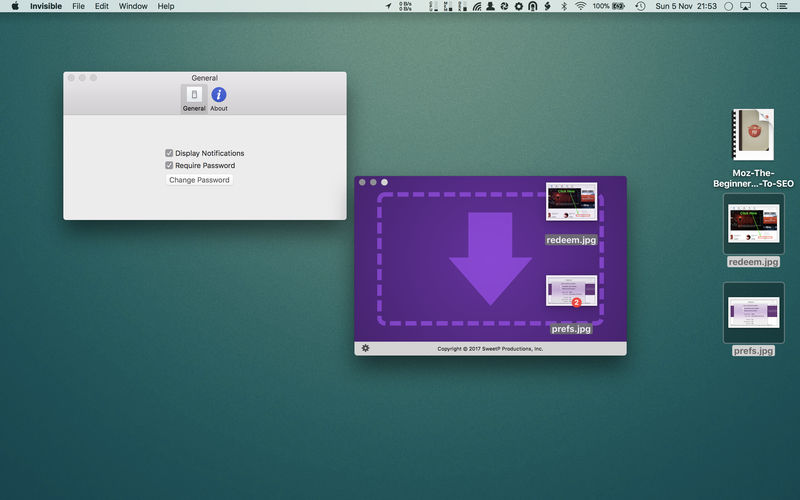Toggle the Display Notifications checkbox

pyautogui.click(x=170, y=153)
